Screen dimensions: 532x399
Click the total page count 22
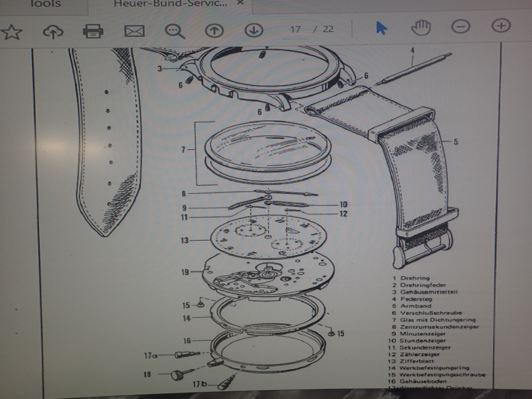[328, 29]
